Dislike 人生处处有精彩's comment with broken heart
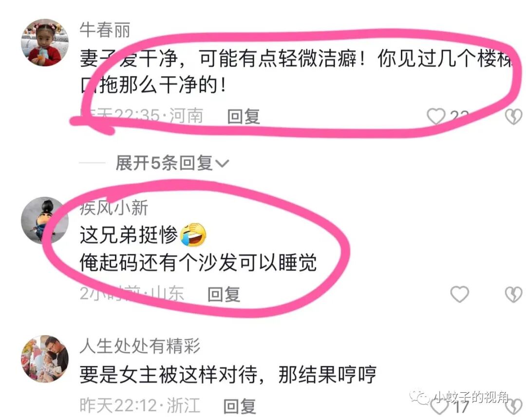The width and height of the screenshot is (526, 420). 514,406
